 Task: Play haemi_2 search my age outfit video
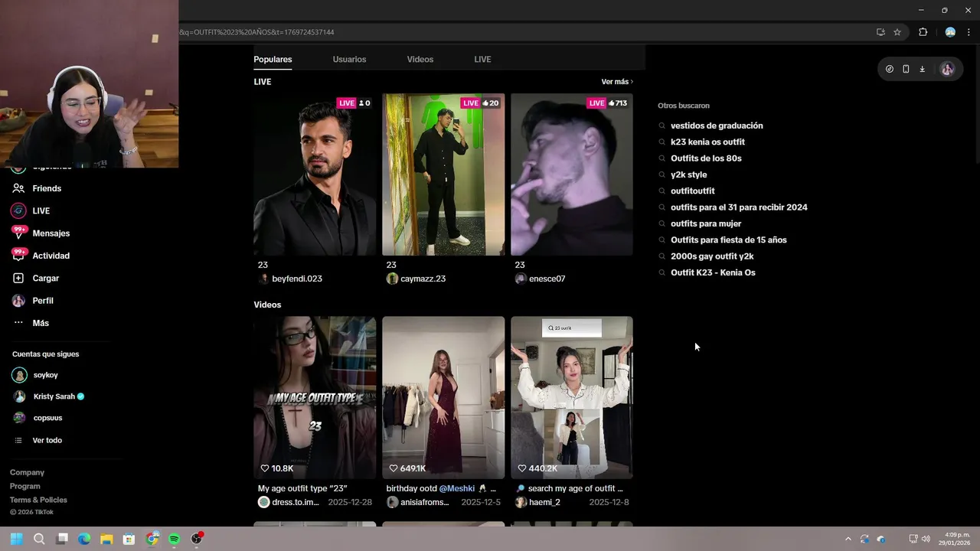[572, 397]
